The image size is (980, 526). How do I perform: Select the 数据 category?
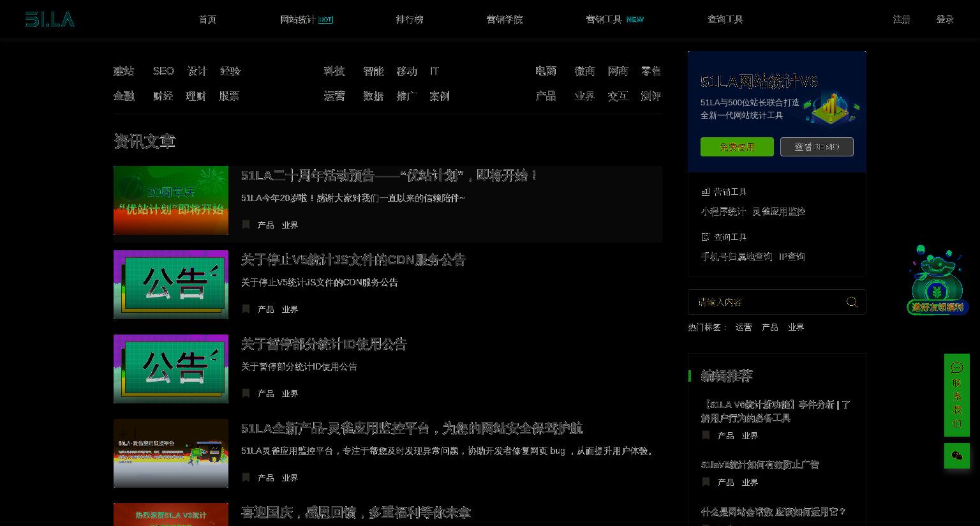(373, 96)
